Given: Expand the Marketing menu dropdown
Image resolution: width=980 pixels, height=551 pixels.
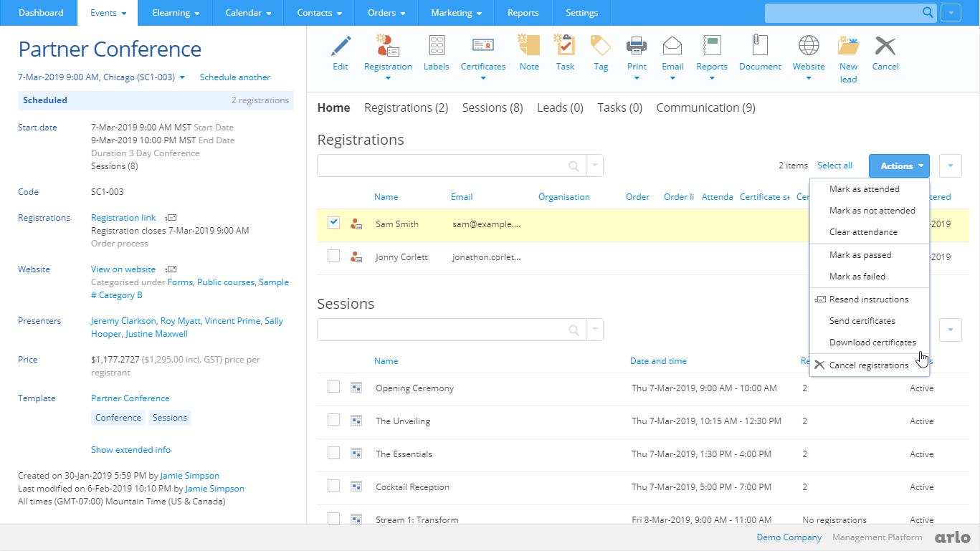Looking at the screenshot, I should (x=455, y=12).
